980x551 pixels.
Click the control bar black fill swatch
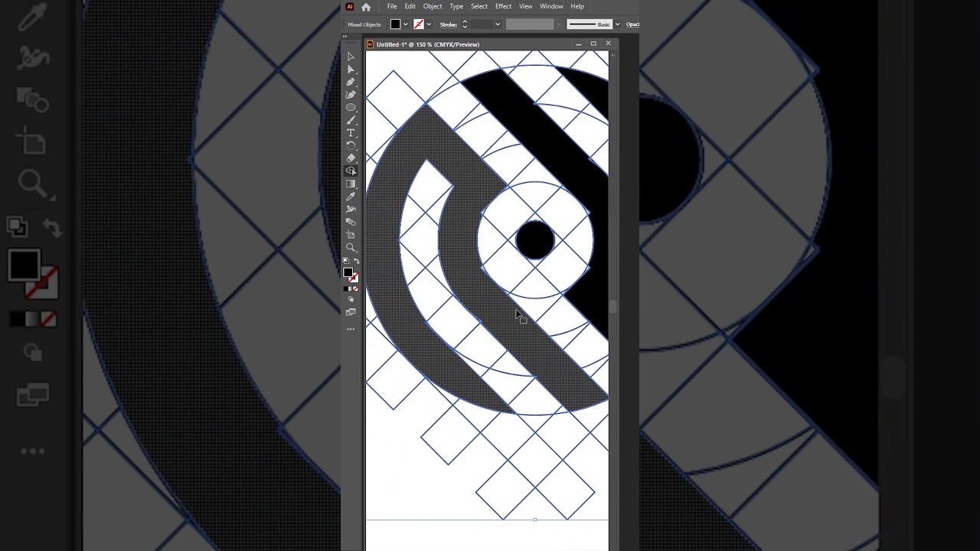pyautogui.click(x=395, y=24)
